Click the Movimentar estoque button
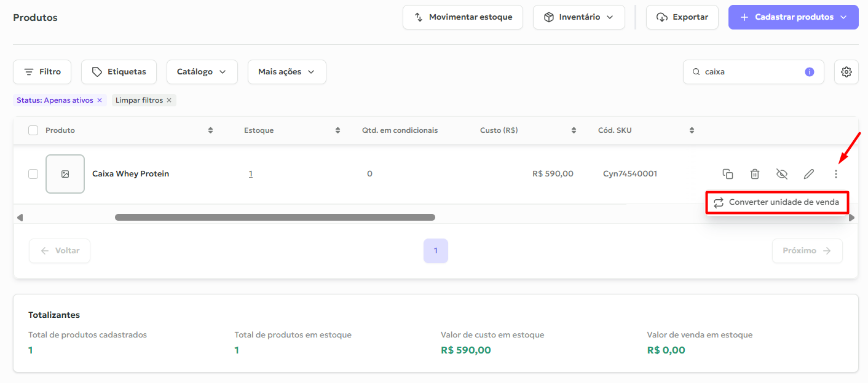 pos(463,17)
